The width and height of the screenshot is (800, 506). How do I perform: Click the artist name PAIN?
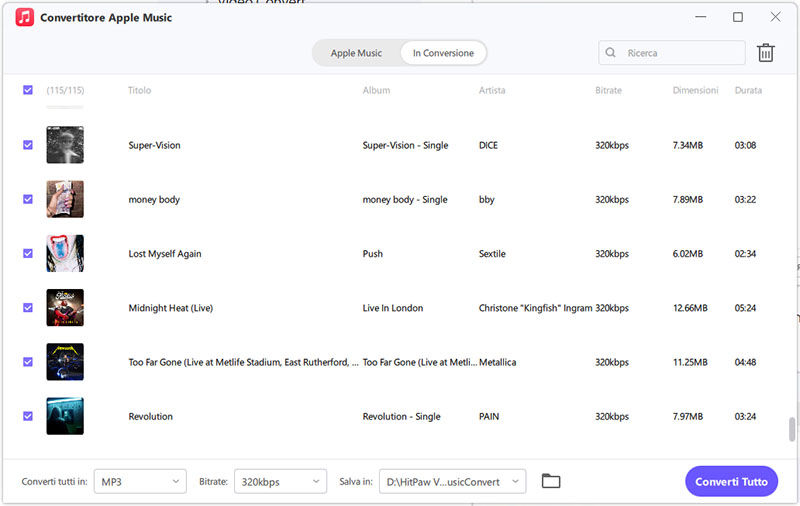coord(488,416)
